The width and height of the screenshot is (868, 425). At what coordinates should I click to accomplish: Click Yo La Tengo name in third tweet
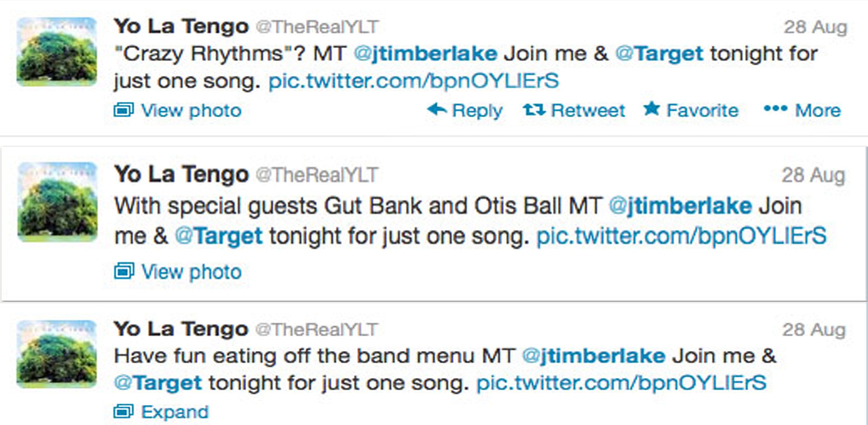click(x=181, y=329)
